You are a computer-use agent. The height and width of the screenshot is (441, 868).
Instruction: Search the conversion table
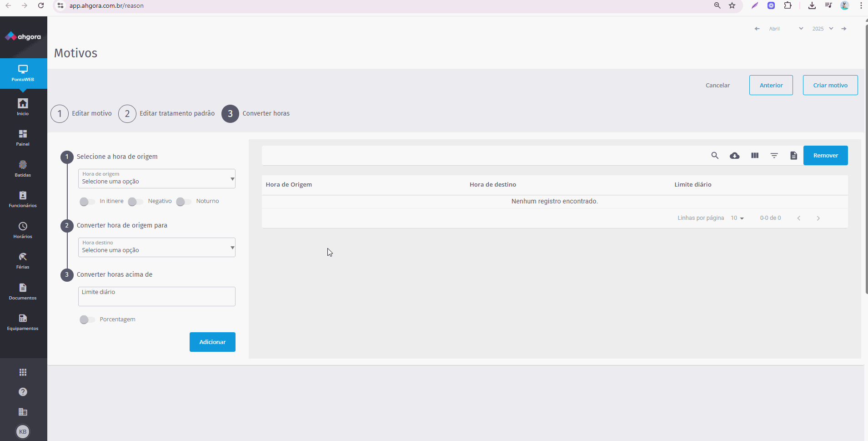point(715,156)
